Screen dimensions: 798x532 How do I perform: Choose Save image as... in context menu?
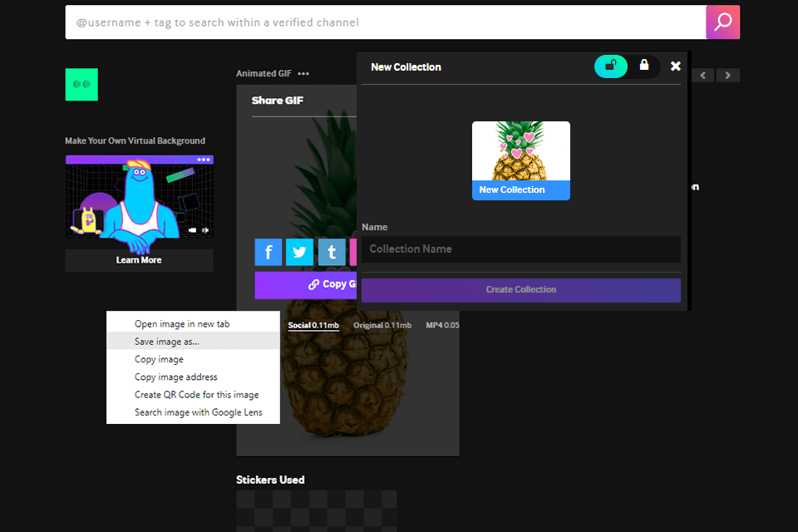(x=193, y=342)
